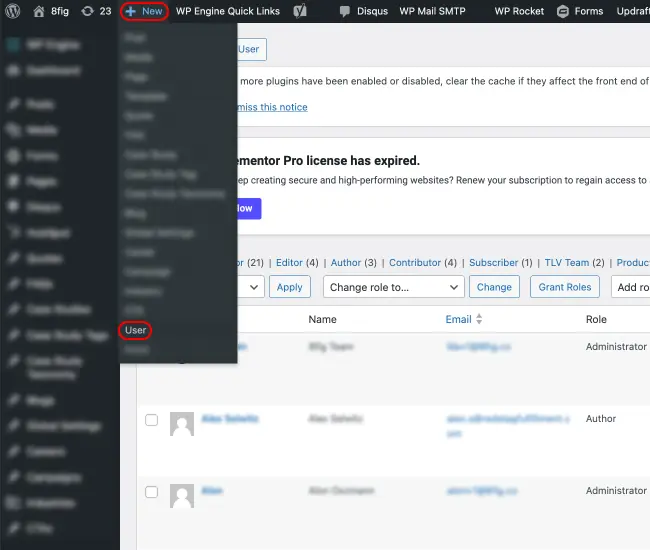Filter users by Contributor (4)
Viewport: 650px width, 550px height.
[422, 263]
